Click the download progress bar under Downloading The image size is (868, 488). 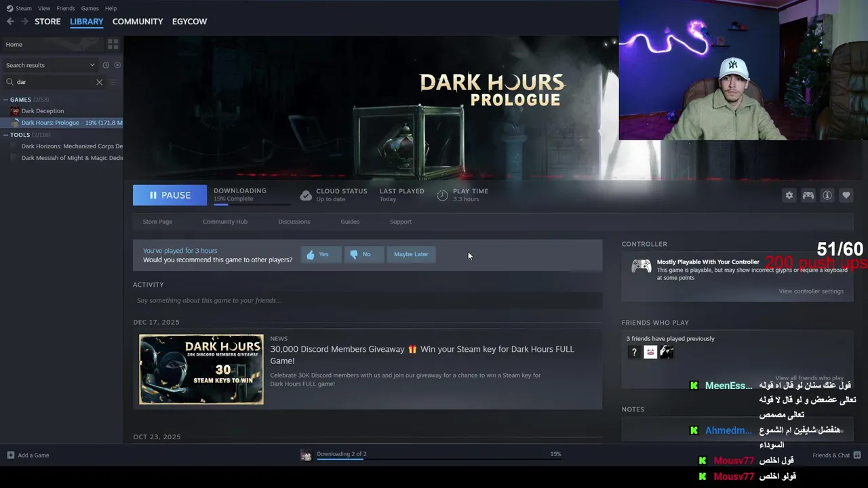pyautogui.click(x=251, y=204)
